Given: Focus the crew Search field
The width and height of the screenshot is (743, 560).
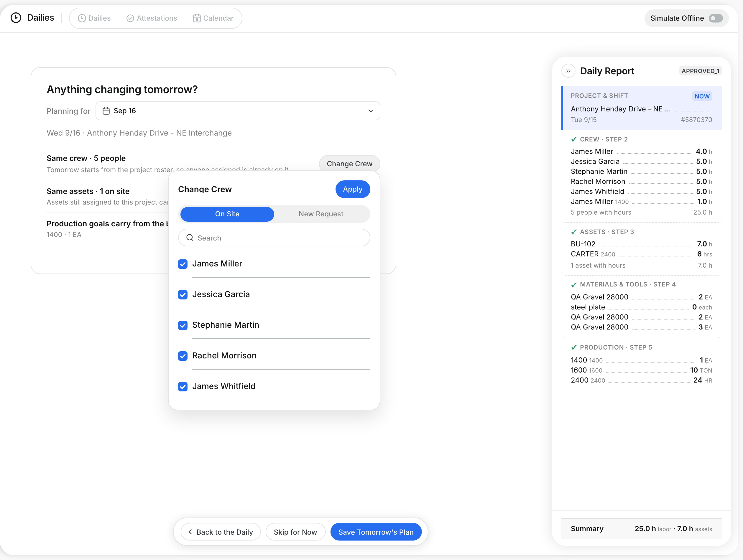Looking at the screenshot, I should (274, 238).
